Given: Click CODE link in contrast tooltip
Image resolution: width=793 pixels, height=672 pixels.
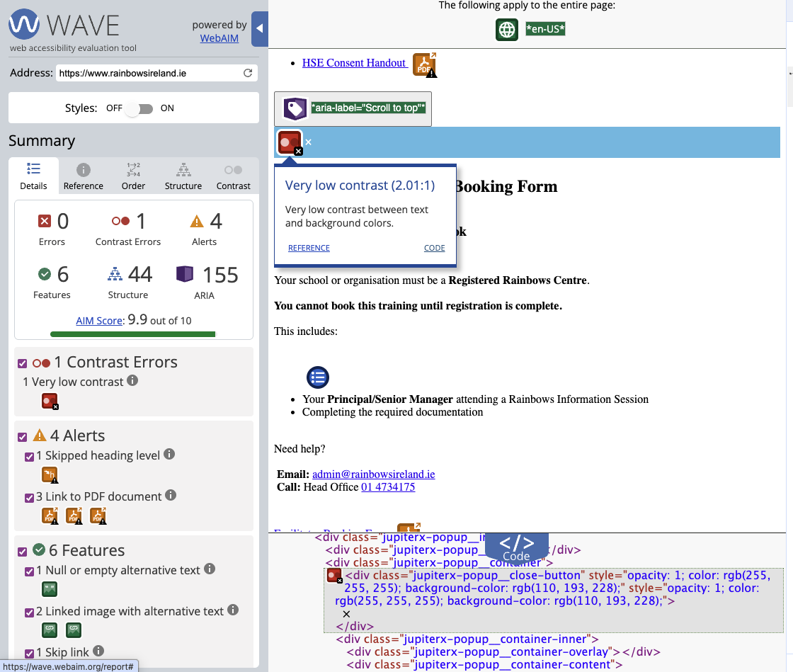Looking at the screenshot, I should [434, 248].
